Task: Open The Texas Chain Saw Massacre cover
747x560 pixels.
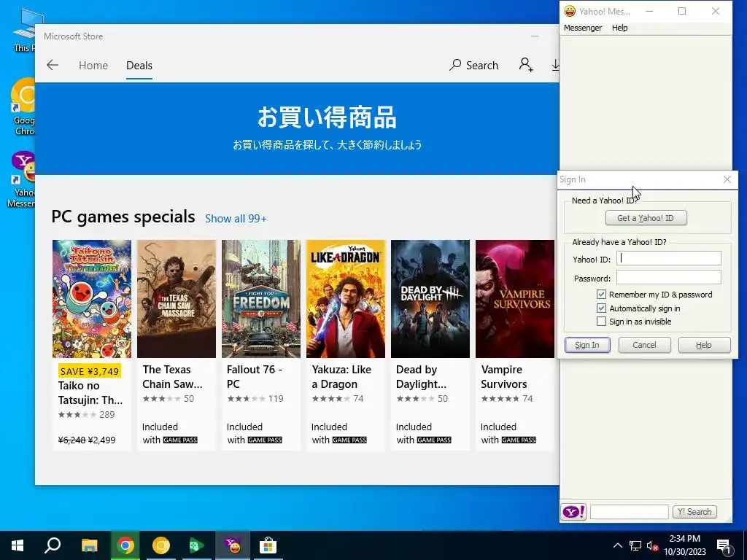Action: [x=177, y=298]
